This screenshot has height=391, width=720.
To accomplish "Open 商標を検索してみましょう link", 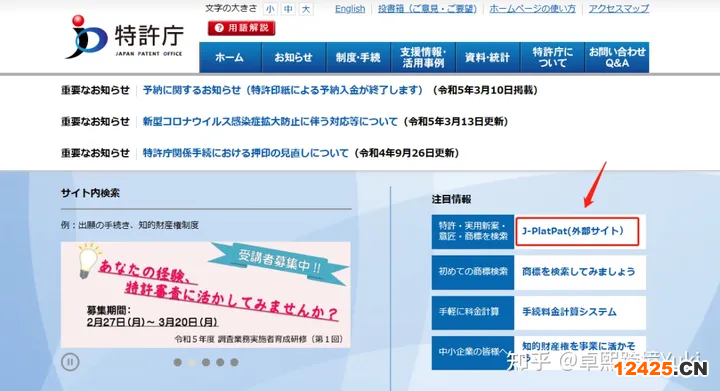I will pos(579,272).
